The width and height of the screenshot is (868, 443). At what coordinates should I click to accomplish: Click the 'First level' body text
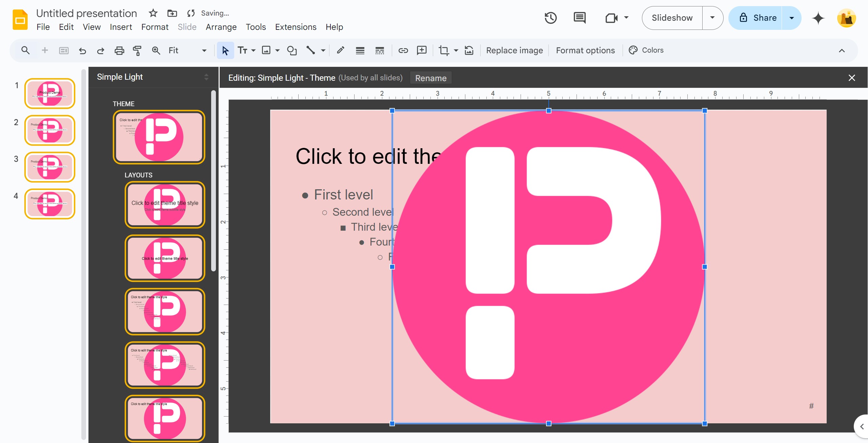pyautogui.click(x=343, y=195)
